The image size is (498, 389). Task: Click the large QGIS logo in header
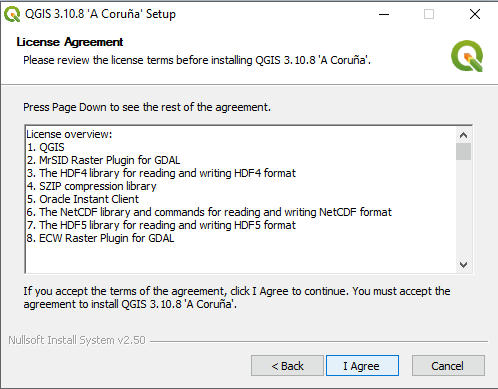pyautogui.click(x=467, y=56)
